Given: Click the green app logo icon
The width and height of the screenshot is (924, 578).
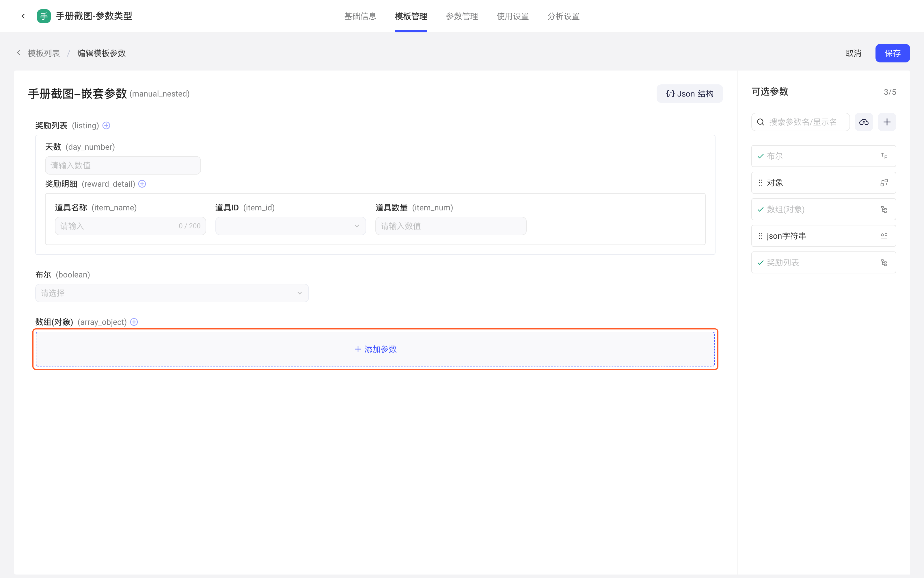Looking at the screenshot, I should point(44,16).
